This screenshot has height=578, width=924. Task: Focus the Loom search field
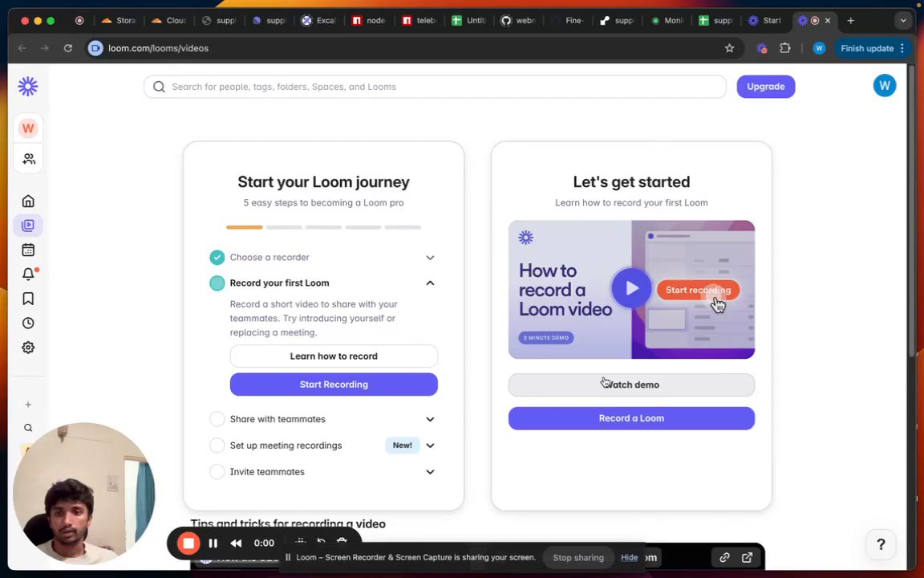pos(435,87)
